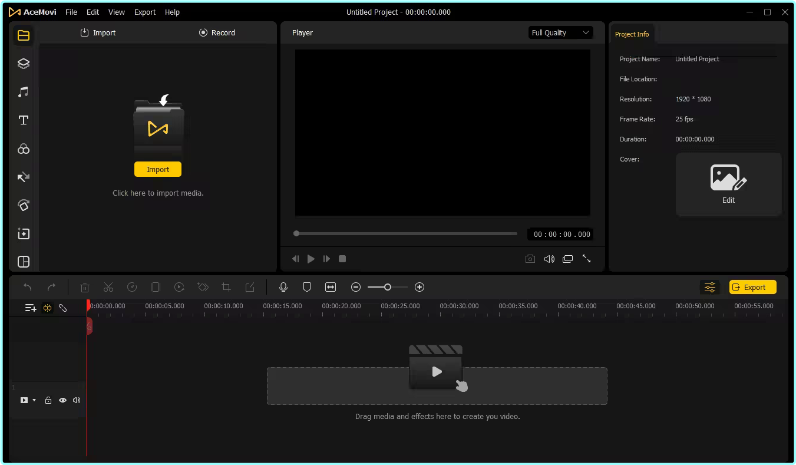The height and width of the screenshot is (465, 796).
Task: Open the Export menu in menu bar
Action: [x=145, y=12]
